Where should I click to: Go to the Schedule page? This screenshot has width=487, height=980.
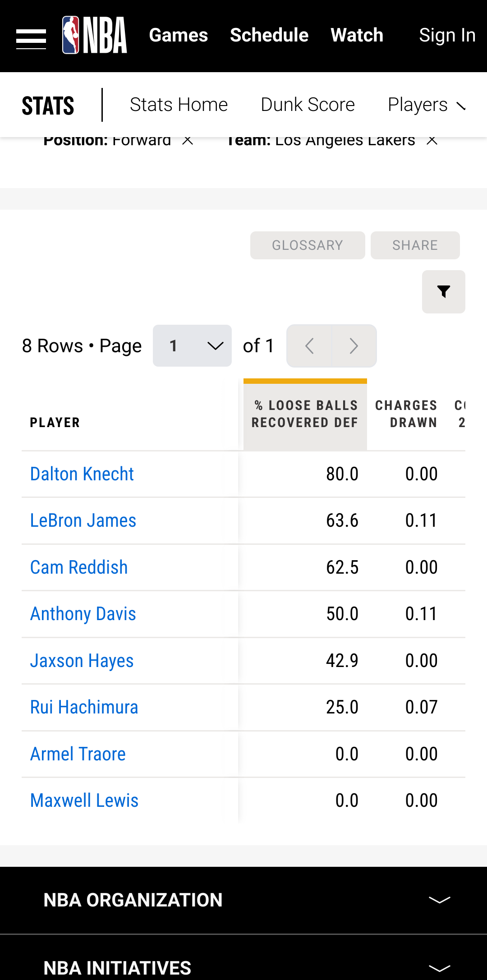(x=269, y=35)
